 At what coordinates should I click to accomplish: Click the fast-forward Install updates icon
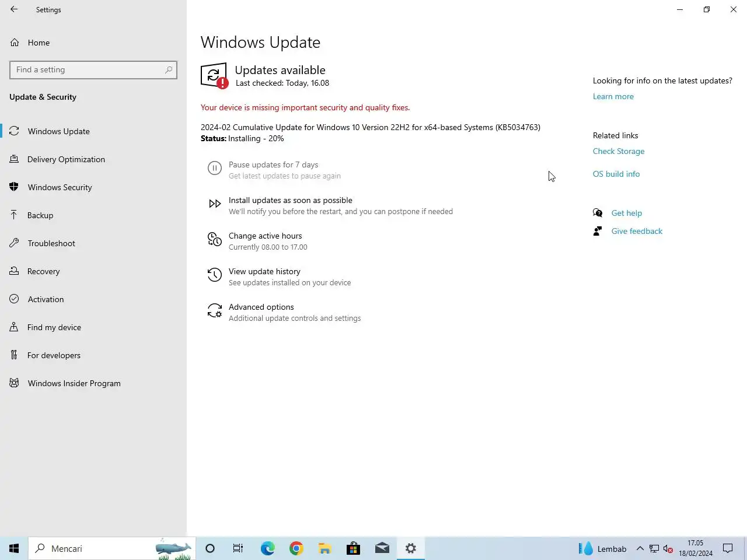(x=215, y=204)
